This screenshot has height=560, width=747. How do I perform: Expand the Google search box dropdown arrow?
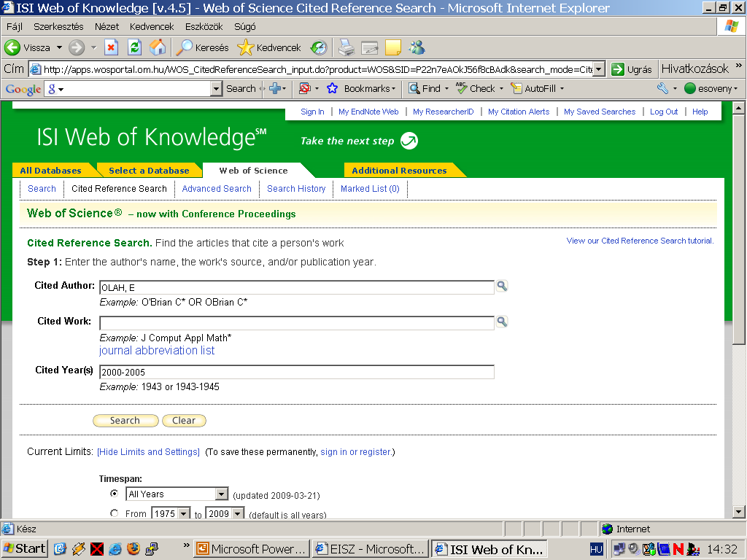[x=216, y=88]
